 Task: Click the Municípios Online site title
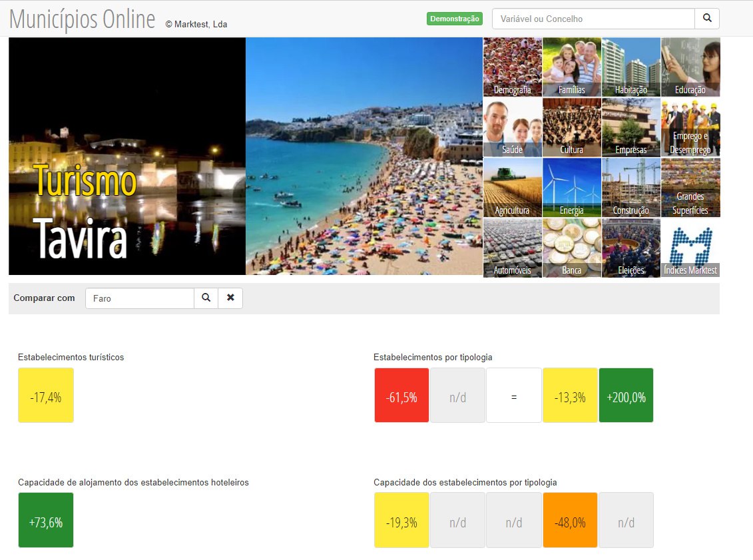click(x=83, y=19)
